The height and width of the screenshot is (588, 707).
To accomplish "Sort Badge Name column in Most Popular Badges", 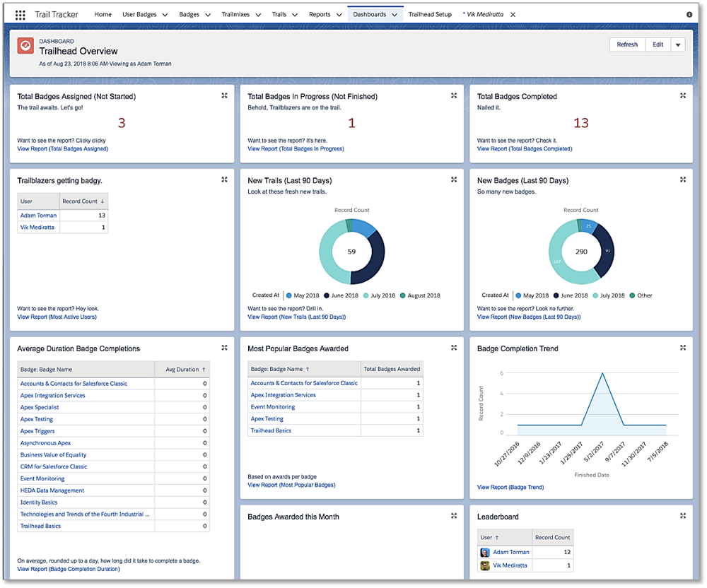I will coord(308,369).
